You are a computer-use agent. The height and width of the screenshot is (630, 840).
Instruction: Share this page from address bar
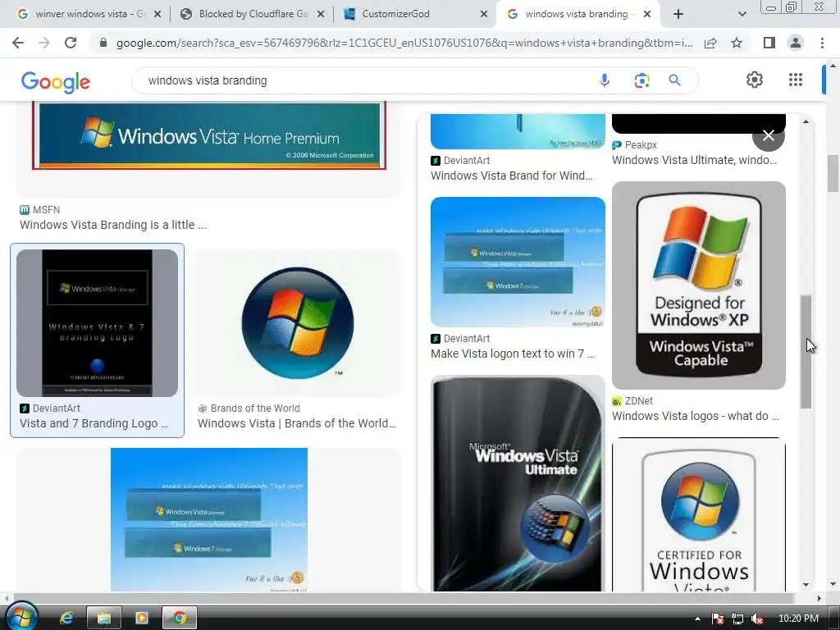coord(710,43)
